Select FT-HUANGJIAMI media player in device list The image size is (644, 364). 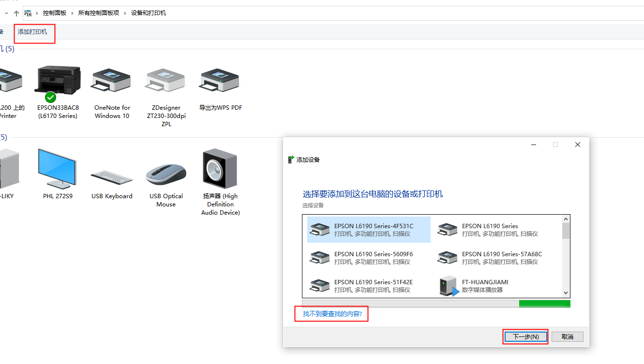pos(485,286)
